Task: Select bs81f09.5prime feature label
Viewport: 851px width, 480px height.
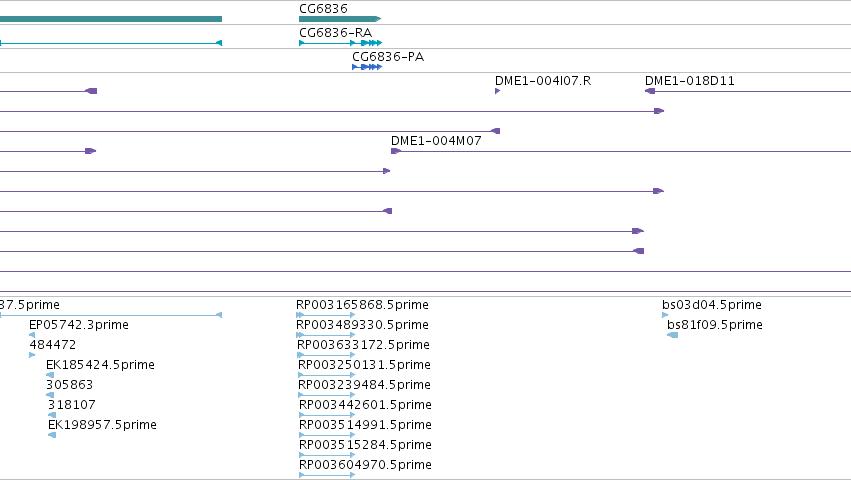Action: [715, 325]
